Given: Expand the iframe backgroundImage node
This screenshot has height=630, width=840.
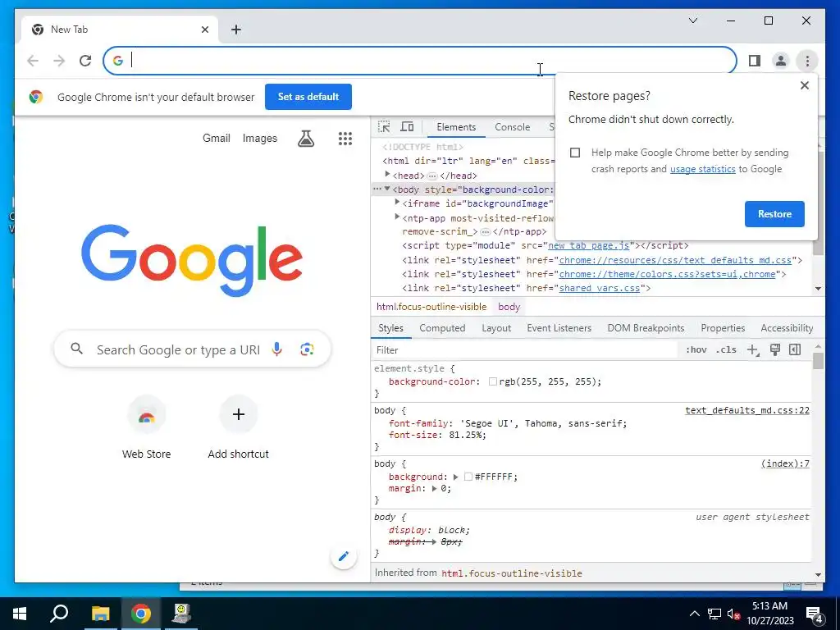Looking at the screenshot, I should pyautogui.click(x=397, y=203).
